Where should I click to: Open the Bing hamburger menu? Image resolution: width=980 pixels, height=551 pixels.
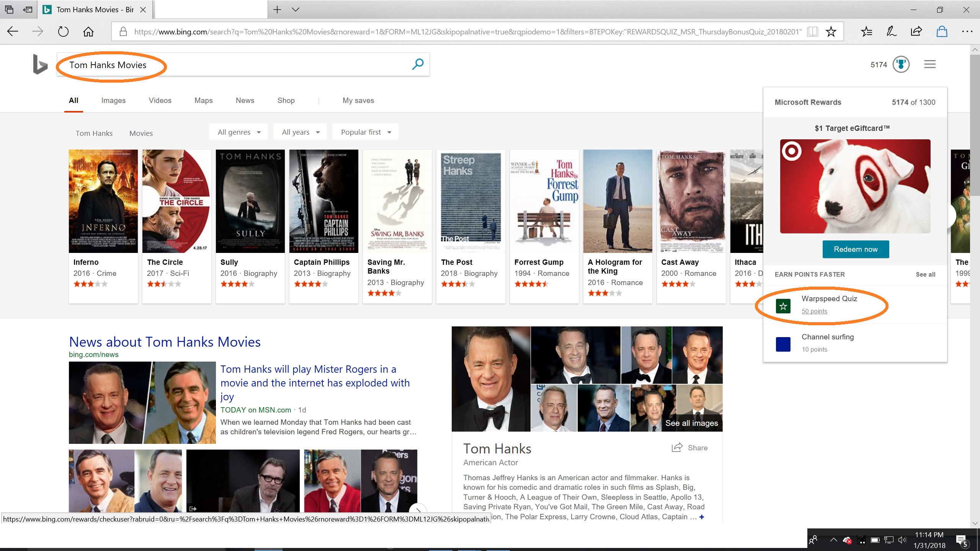click(930, 64)
